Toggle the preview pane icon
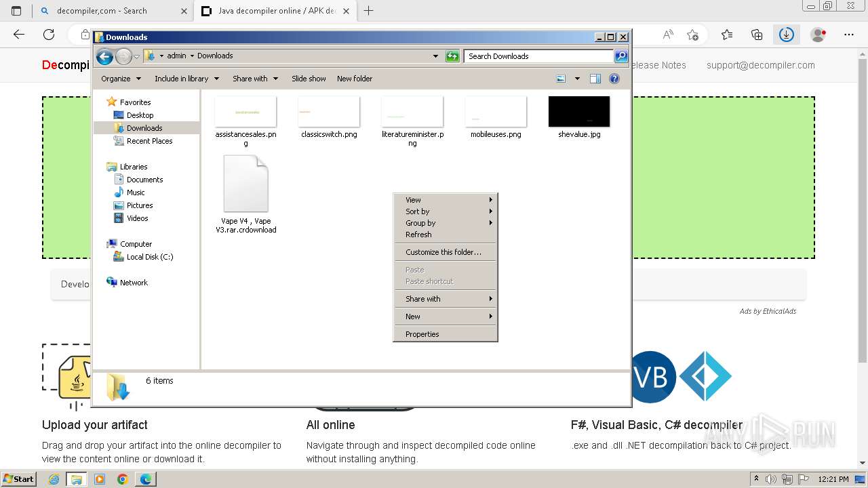Screen dimensions: 868x488 (595, 79)
